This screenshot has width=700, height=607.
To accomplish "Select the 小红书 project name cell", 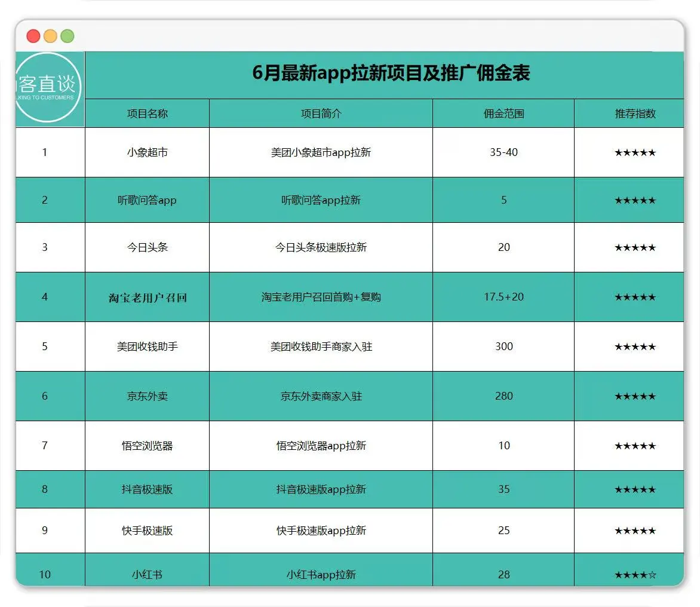I will point(148,570).
